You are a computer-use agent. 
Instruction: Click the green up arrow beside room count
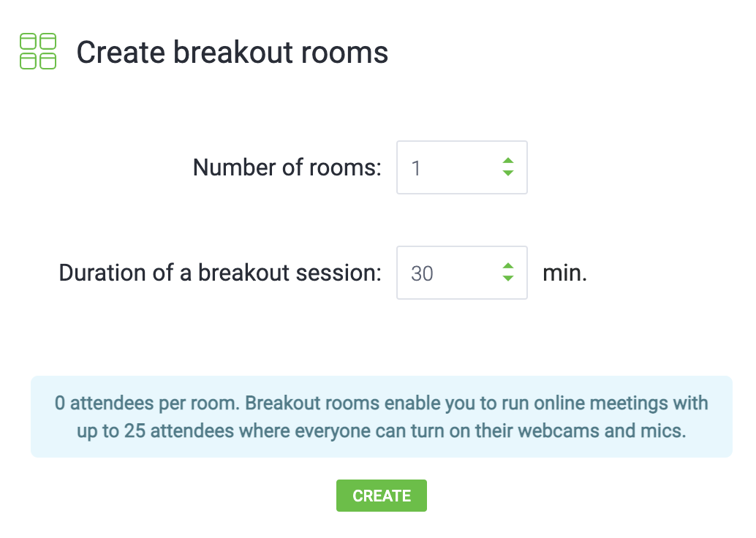507,162
